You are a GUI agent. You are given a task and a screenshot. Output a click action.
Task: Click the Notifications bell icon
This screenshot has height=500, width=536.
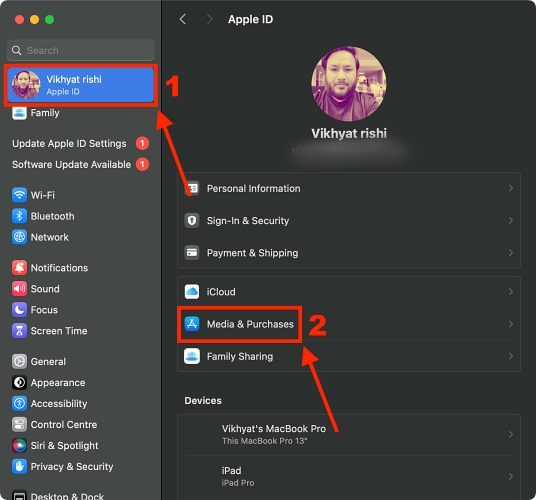point(19,268)
